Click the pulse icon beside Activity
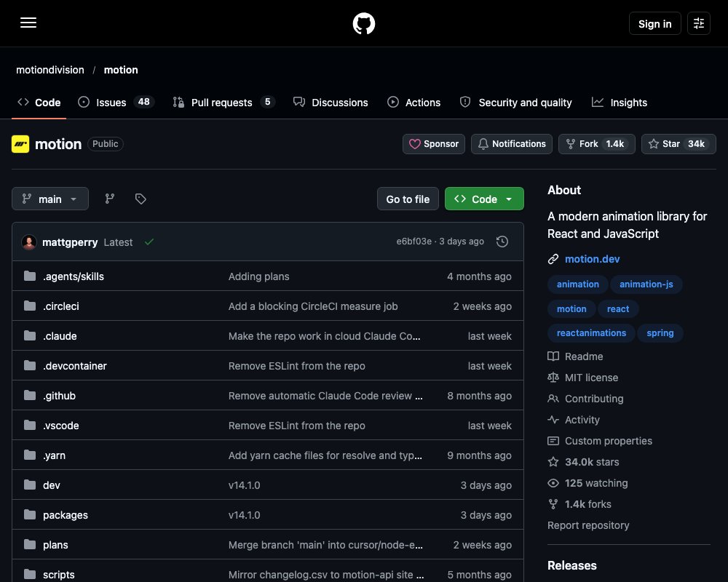728x582 pixels. (x=553, y=420)
